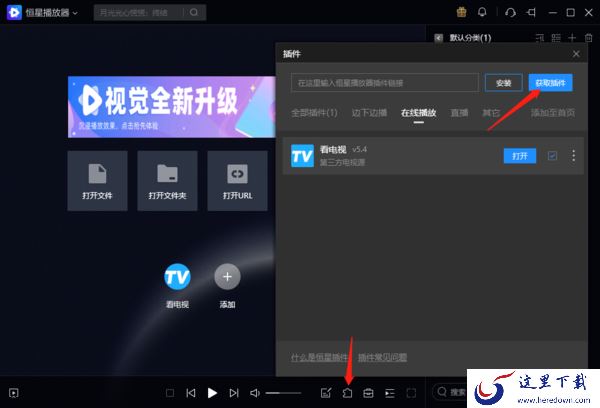Viewport: 600px width, 408px height.
Task: Switch the playlist view mode icon
Action: (x=556, y=38)
